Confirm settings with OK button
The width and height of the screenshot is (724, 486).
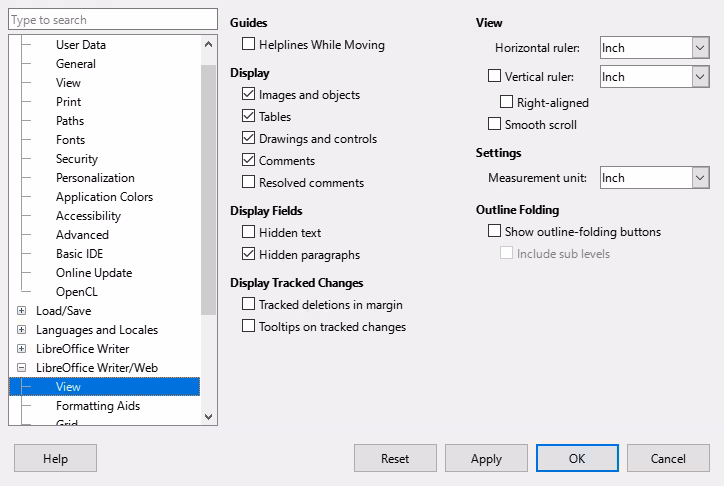pyautogui.click(x=577, y=458)
